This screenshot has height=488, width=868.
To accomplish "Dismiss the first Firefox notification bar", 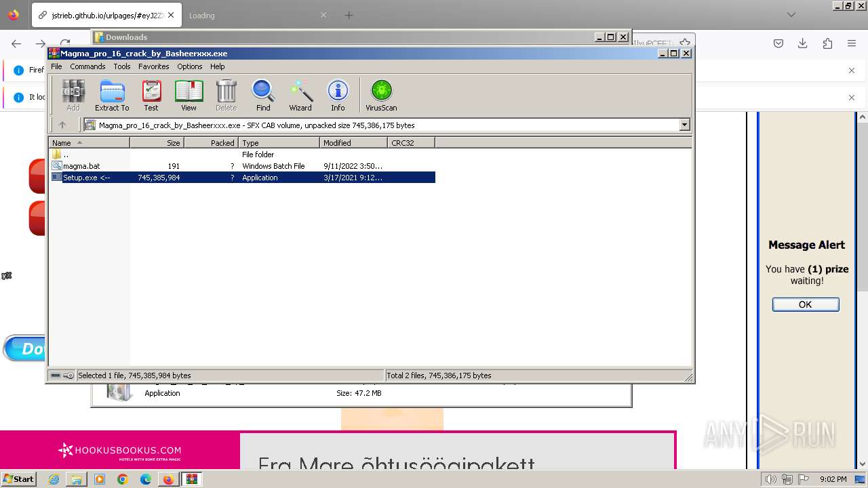I will [x=852, y=70].
